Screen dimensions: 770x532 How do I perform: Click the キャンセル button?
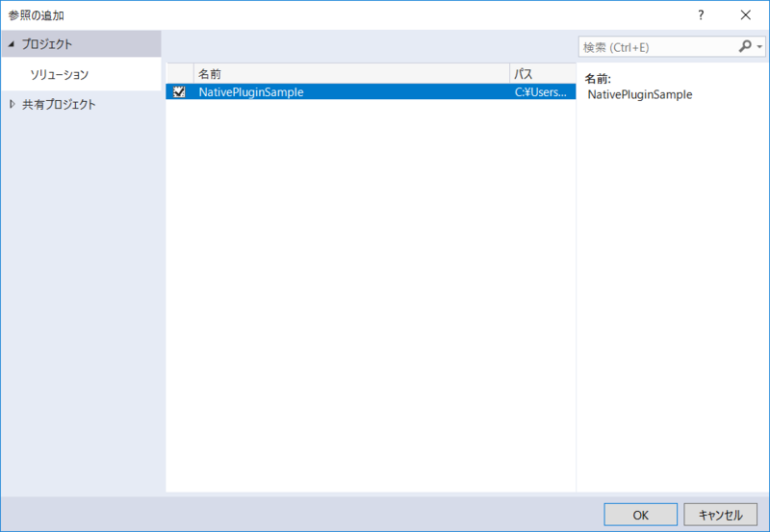coord(720,515)
